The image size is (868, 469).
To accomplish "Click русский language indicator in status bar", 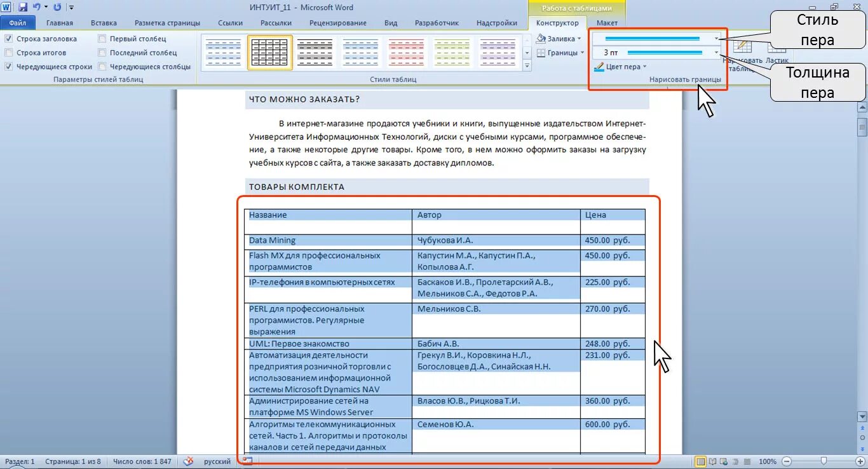I will (217, 461).
